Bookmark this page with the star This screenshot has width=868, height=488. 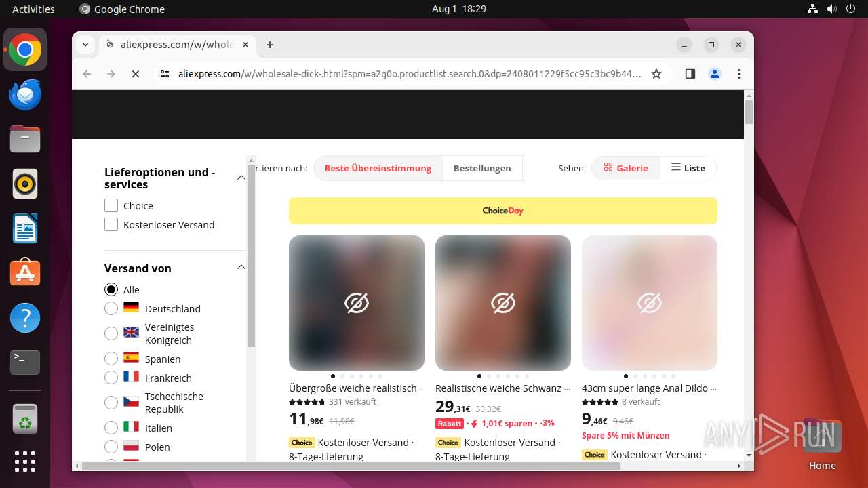pyautogui.click(x=656, y=74)
